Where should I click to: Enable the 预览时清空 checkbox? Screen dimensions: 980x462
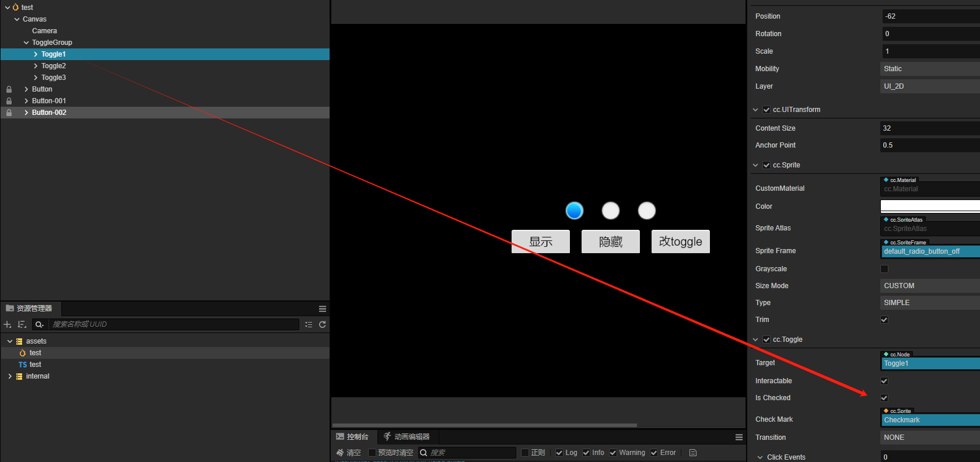click(x=372, y=453)
